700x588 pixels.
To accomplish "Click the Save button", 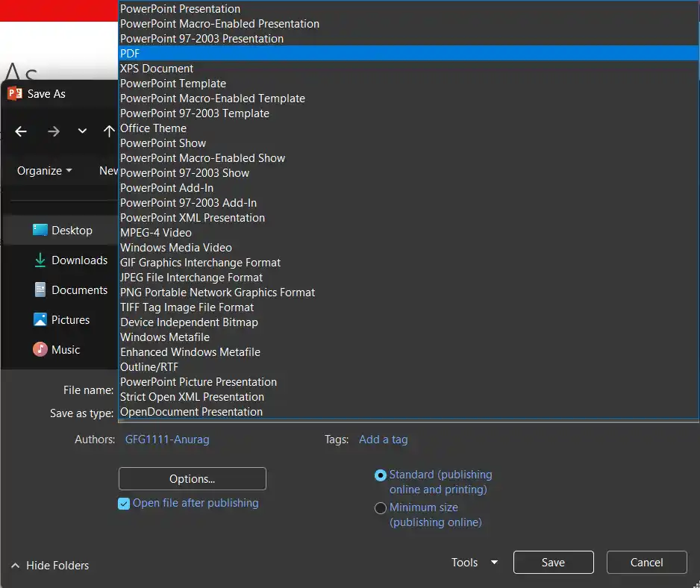I will [554, 563].
